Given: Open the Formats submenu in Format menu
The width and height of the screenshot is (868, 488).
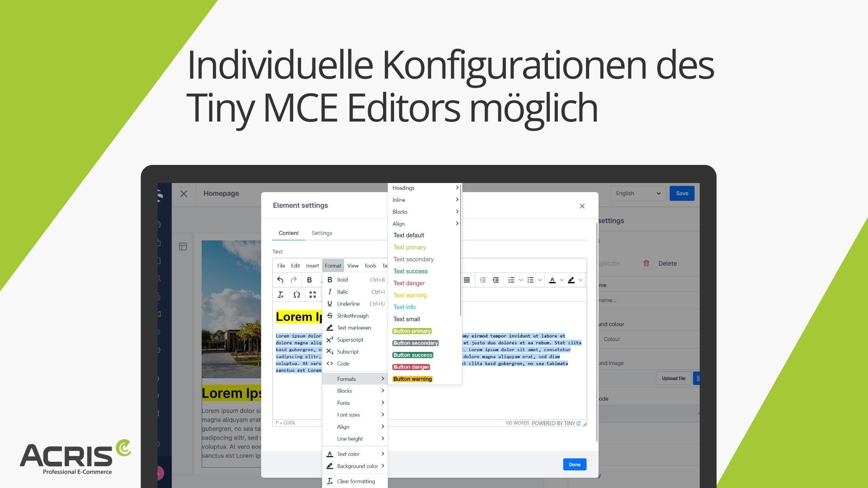Looking at the screenshot, I should tap(355, 379).
